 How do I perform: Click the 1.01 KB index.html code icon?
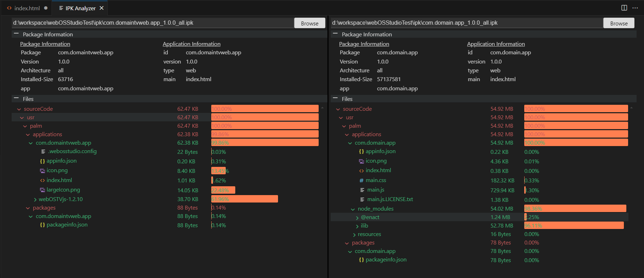point(42,180)
